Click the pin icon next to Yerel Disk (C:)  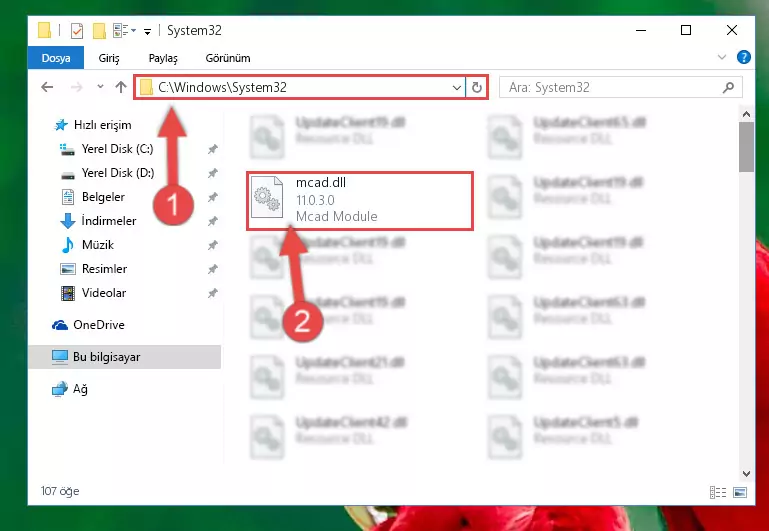tap(212, 149)
